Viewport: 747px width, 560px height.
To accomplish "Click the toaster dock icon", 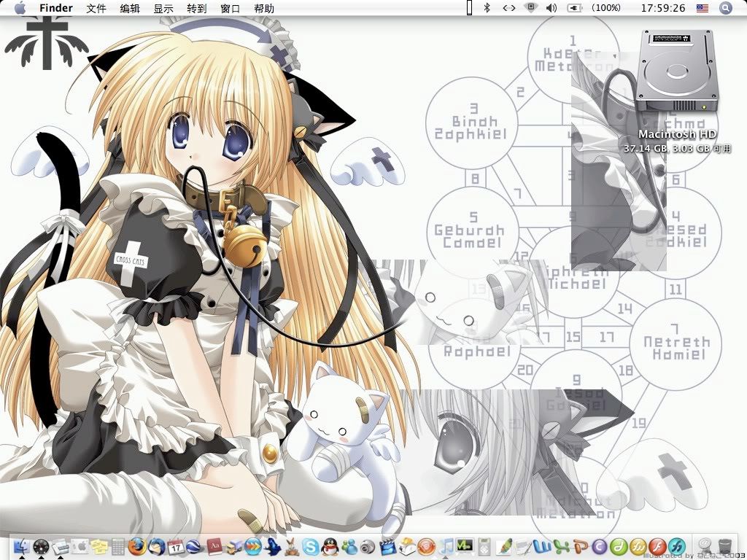I will [406, 546].
